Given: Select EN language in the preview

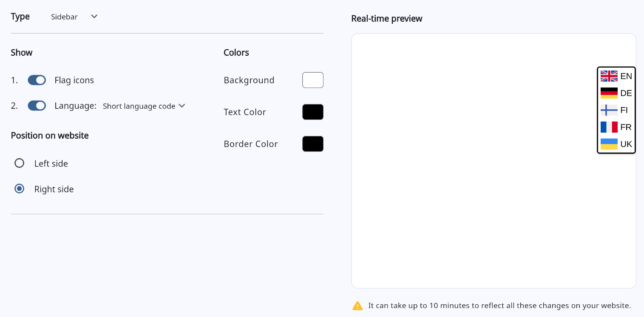Looking at the screenshot, I should pyautogui.click(x=626, y=76).
